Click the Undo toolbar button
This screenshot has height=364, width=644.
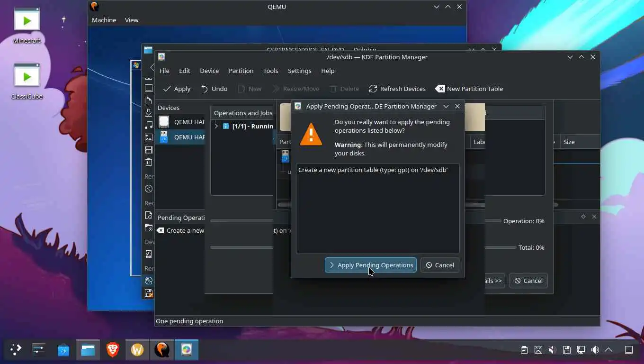(x=214, y=89)
